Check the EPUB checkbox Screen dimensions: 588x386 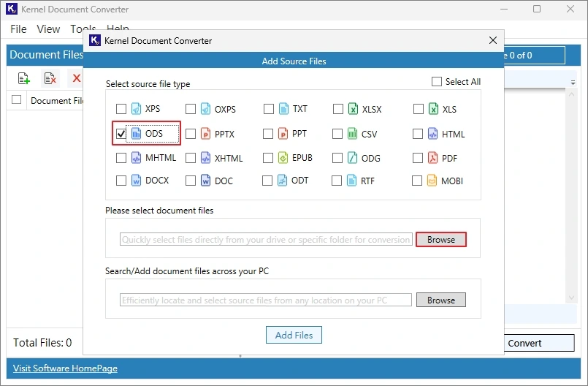click(268, 158)
